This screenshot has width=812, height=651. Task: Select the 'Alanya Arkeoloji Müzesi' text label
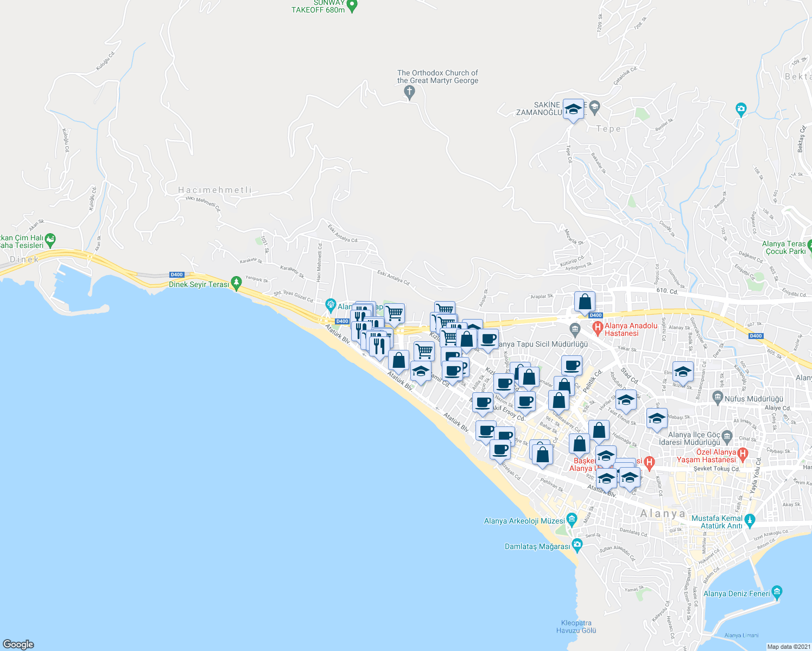point(524,521)
